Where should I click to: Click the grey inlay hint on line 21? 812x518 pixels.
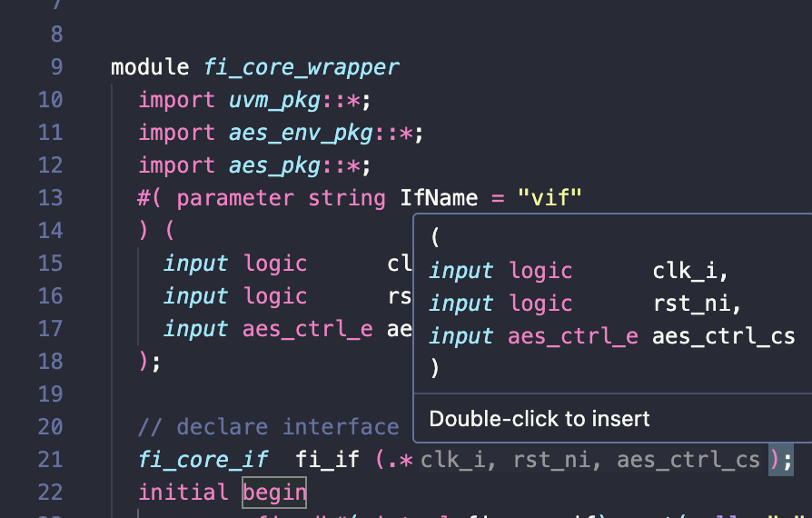point(589,460)
